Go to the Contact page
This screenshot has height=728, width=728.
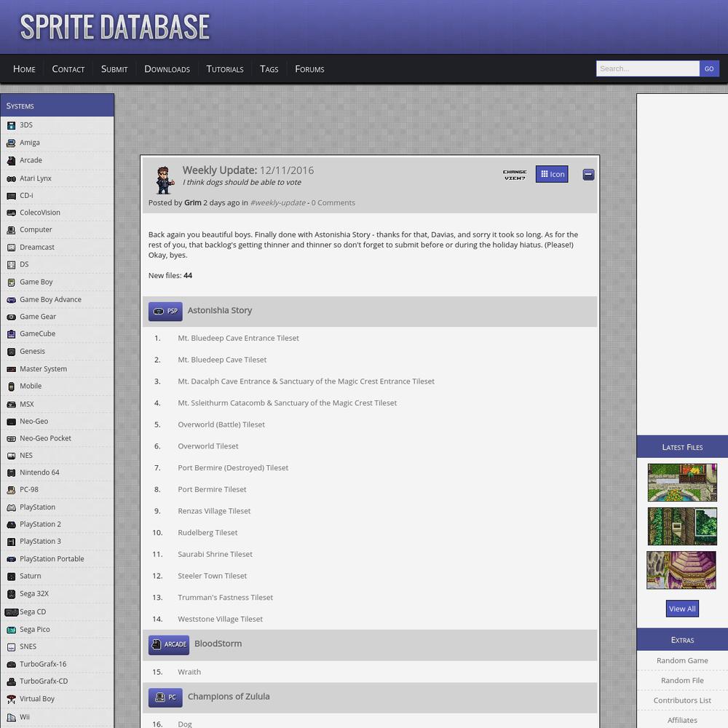click(x=68, y=69)
